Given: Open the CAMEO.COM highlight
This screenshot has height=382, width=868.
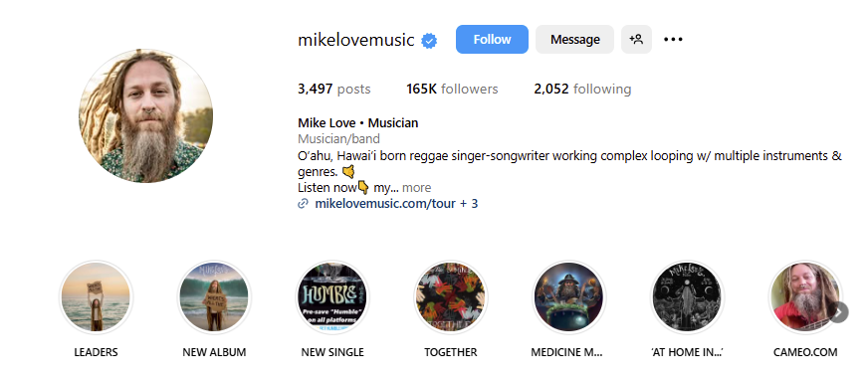Looking at the screenshot, I should tap(805, 297).
